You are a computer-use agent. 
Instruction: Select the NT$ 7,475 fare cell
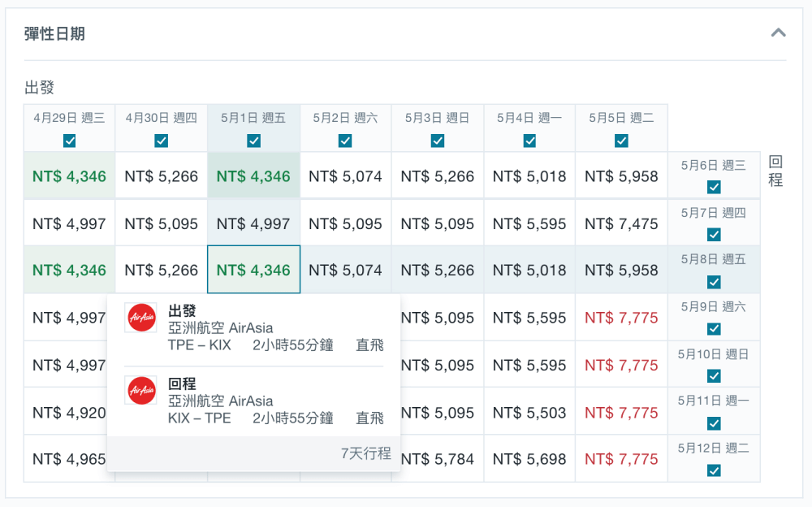click(621, 223)
